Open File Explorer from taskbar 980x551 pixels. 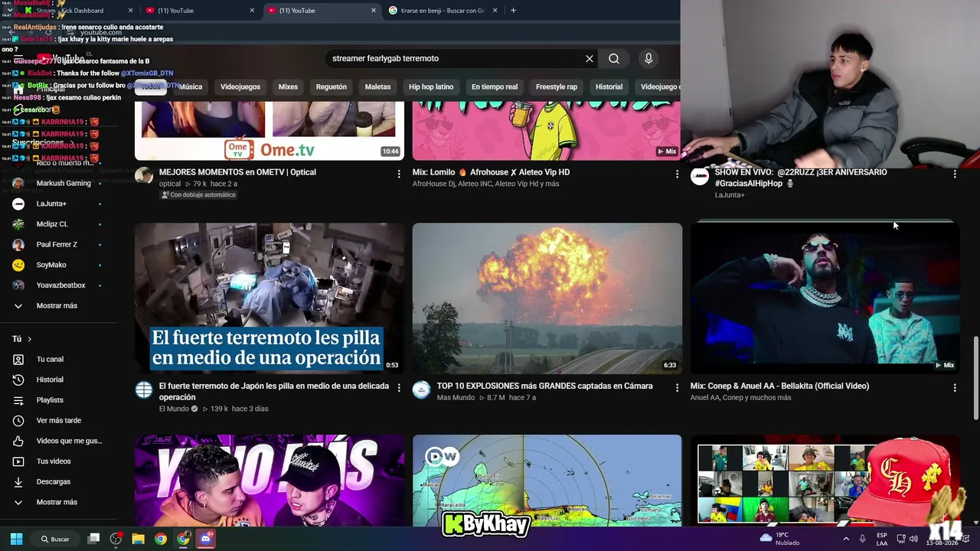tap(139, 539)
